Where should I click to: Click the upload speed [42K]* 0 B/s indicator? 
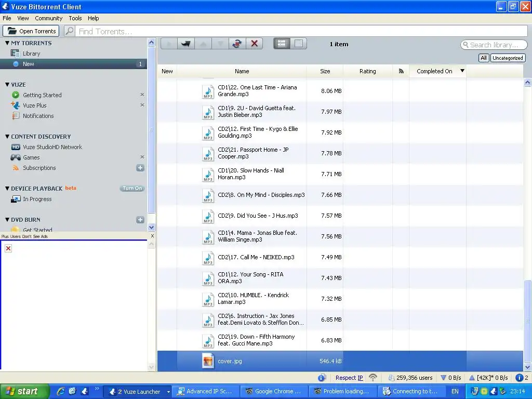488,378
